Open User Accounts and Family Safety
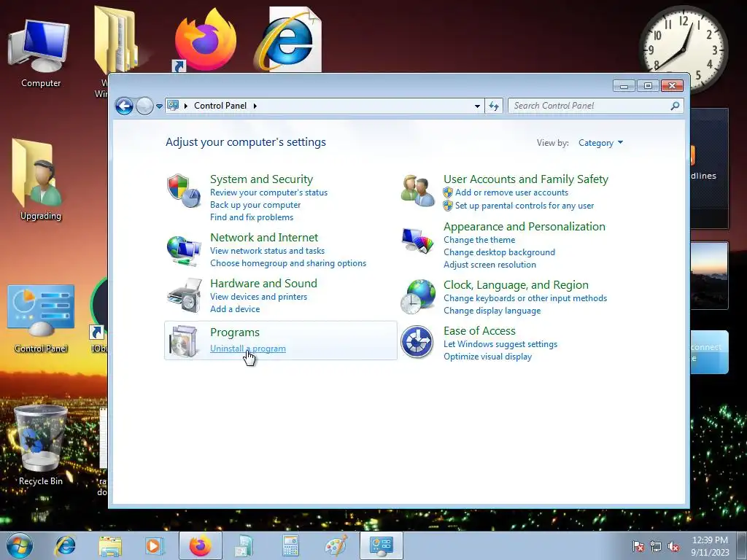747x560 pixels. (x=526, y=179)
